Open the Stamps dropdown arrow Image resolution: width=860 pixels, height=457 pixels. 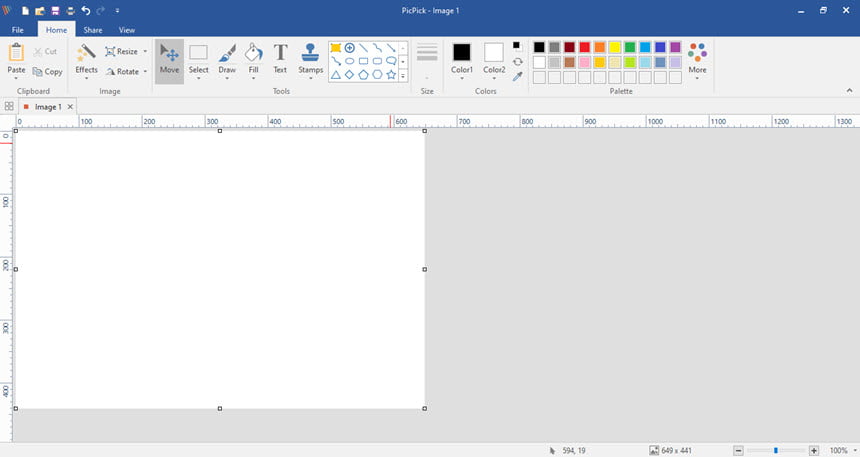pyautogui.click(x=310, y=78)
